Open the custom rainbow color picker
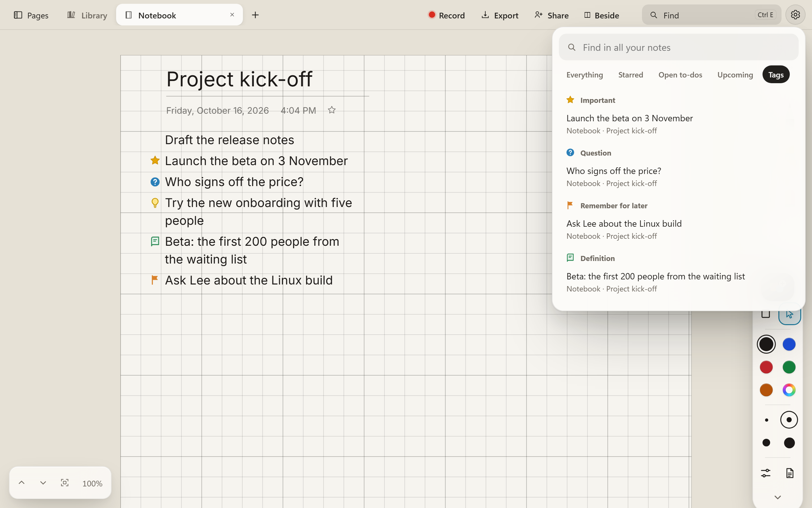The height and width of the screenshot is (508, 812). click(789, 390)
